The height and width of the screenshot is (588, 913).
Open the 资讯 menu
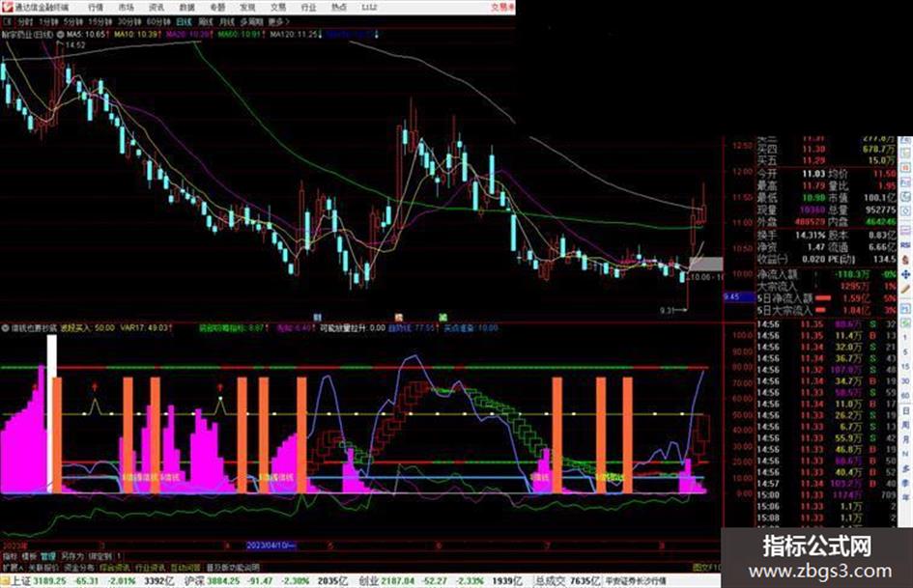pyautogui.click(x=157, y=8)
